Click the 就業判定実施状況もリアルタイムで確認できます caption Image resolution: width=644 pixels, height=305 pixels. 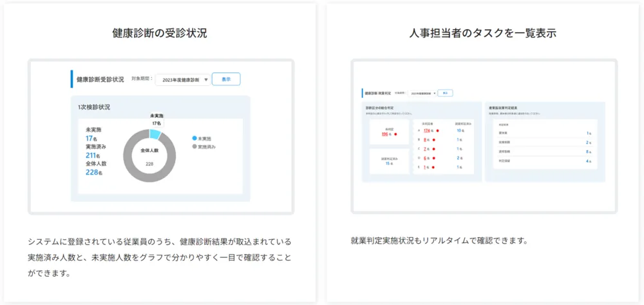click(439, 241)
